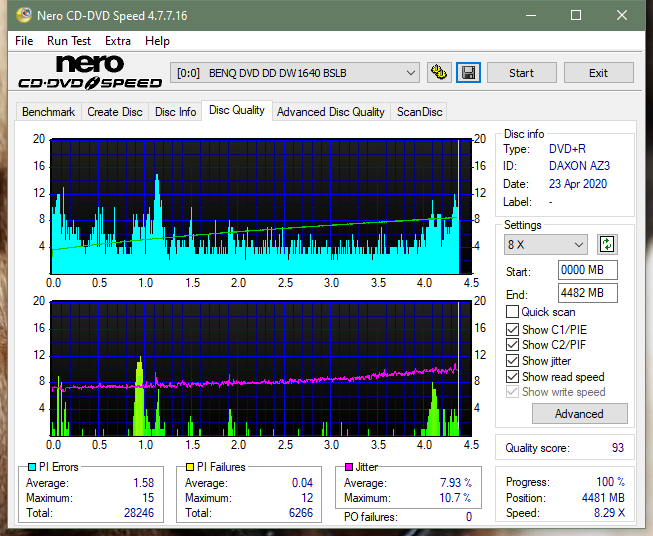The image size is (653, 536).
Task: Click the PO failures 0 value
Action: pyautogui.click(x=469, y=517)
